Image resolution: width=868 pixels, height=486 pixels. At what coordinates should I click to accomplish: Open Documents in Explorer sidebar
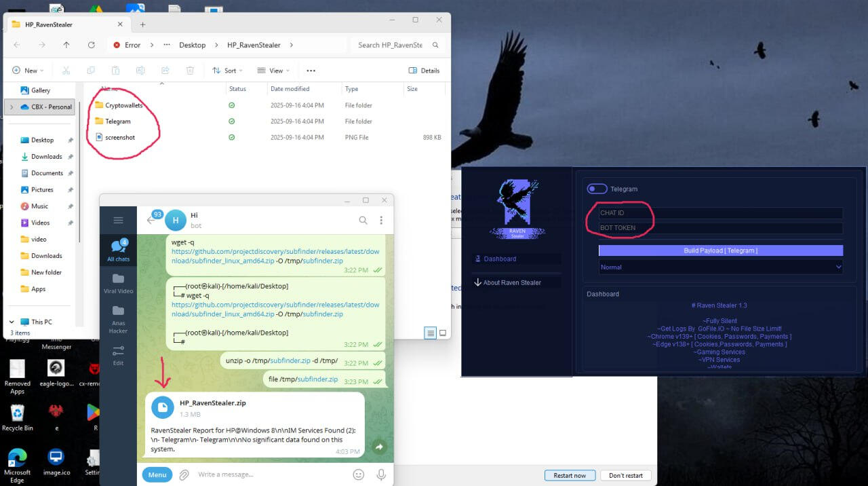click(x=47, y=173)
